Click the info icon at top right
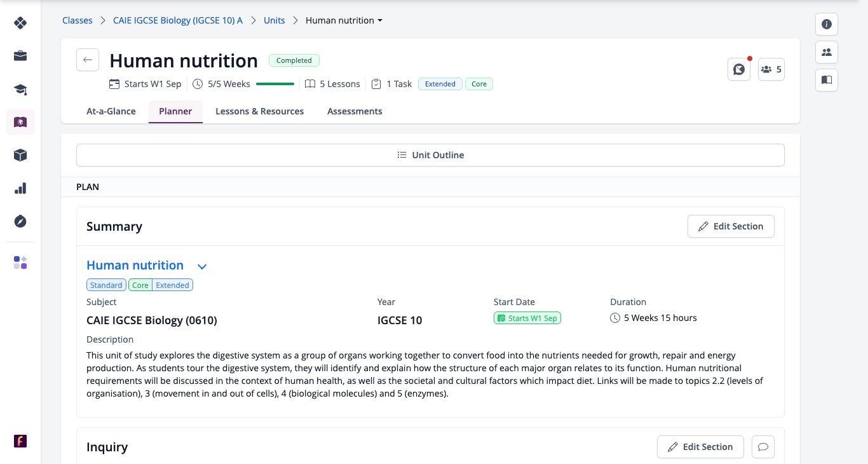This screenshot has height=464, width=868. click(827, 24)
